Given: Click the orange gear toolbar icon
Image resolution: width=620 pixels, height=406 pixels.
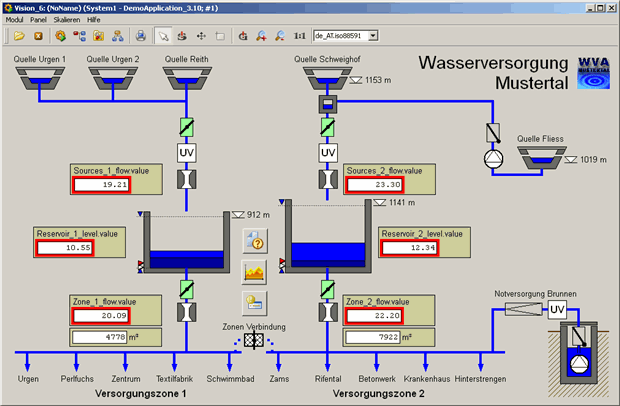Looking at the screenshot, I should (60, 36).
